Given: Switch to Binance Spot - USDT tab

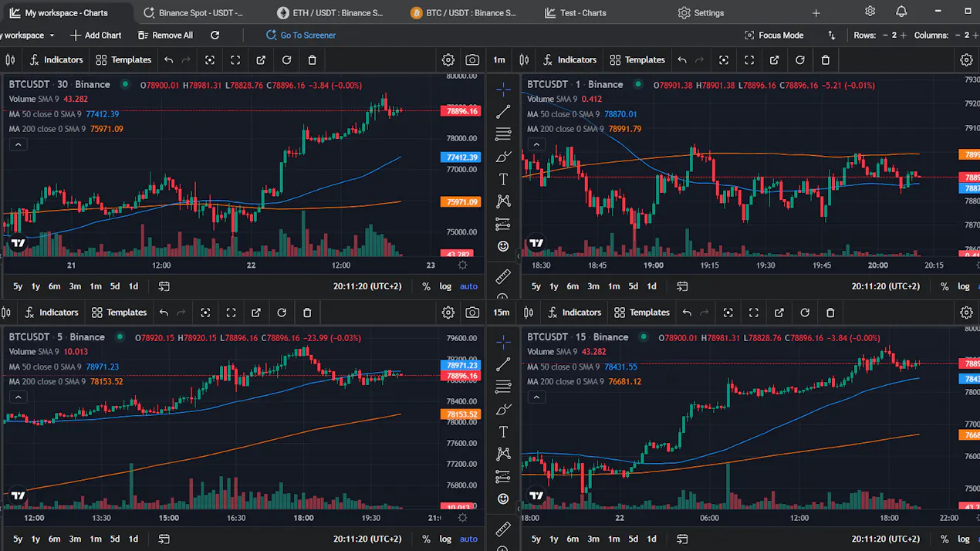Looking at the screenshot, I should click(x=193, y=12).
